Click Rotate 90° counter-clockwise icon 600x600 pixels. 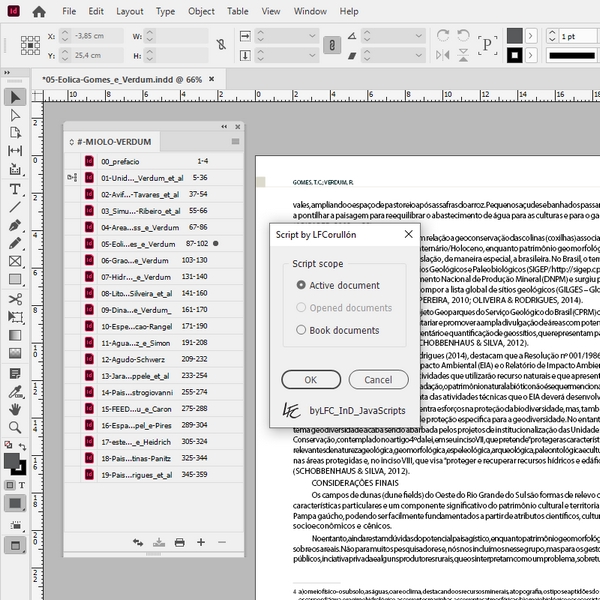(463, 36)
